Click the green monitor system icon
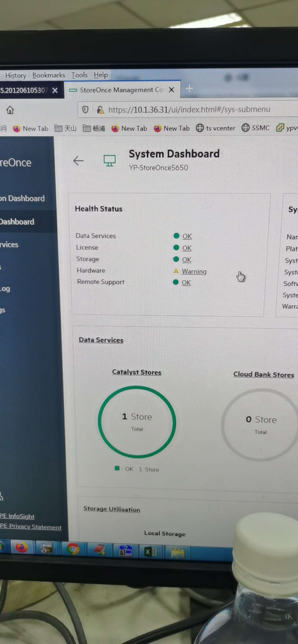 coord(110,161)
